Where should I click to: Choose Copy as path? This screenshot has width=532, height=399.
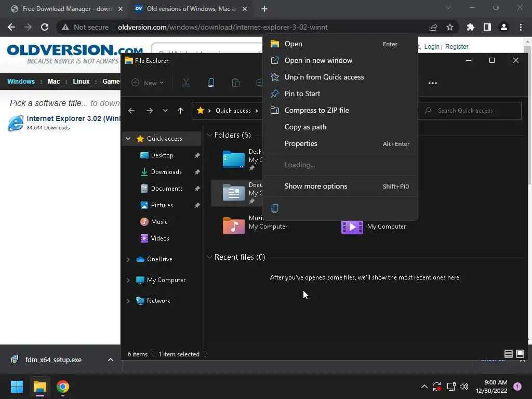pyautogui.click(x=340, y=127)
